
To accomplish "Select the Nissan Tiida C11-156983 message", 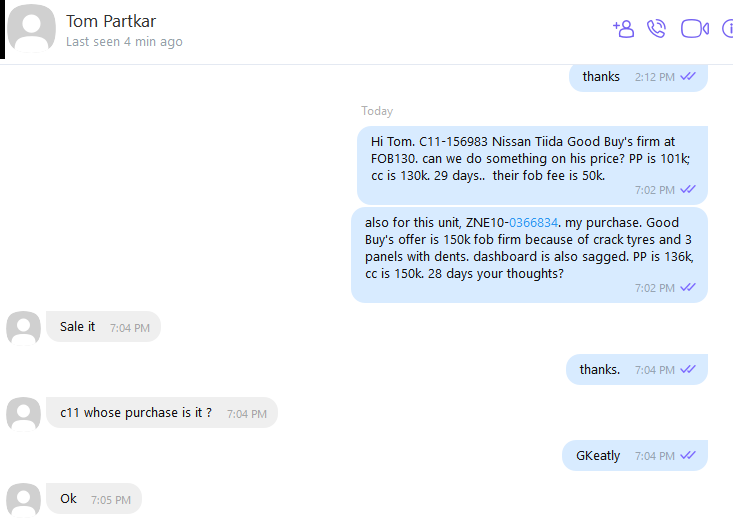I will click(532, 165).
